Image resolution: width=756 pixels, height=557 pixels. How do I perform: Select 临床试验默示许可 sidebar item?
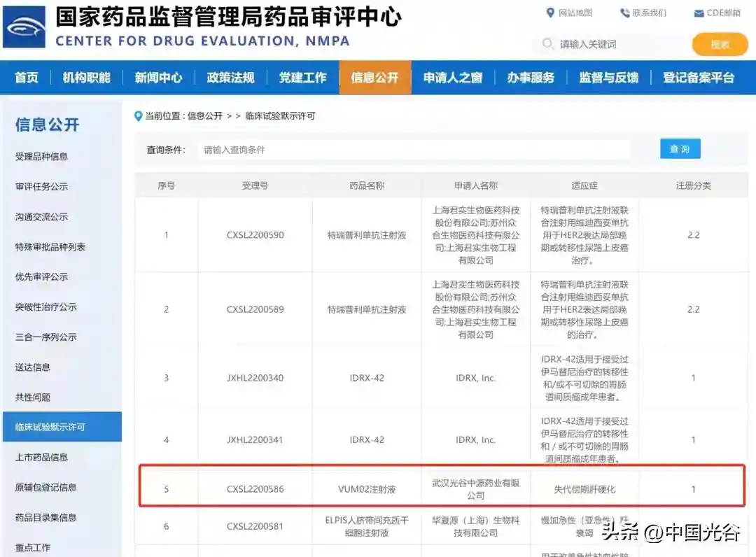[50, 427]
